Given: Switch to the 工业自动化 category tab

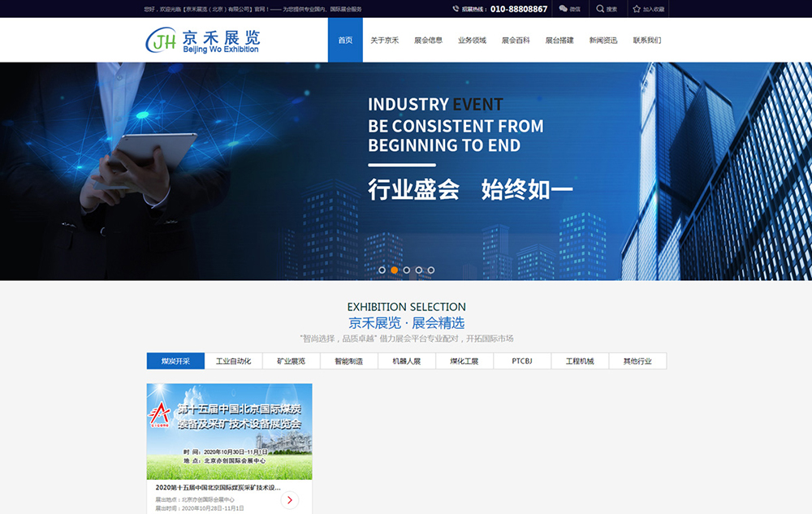Looking at the screenshot, I should pos(233,361).
